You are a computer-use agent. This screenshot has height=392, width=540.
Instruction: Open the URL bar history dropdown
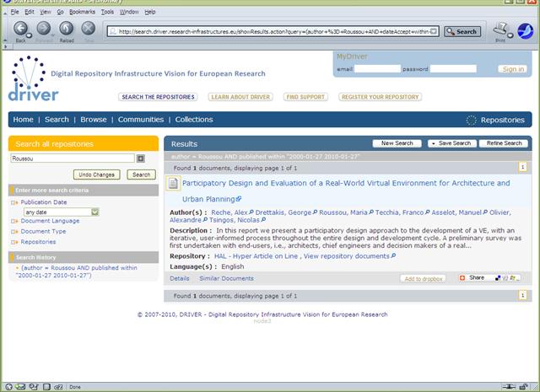[434, 32]
